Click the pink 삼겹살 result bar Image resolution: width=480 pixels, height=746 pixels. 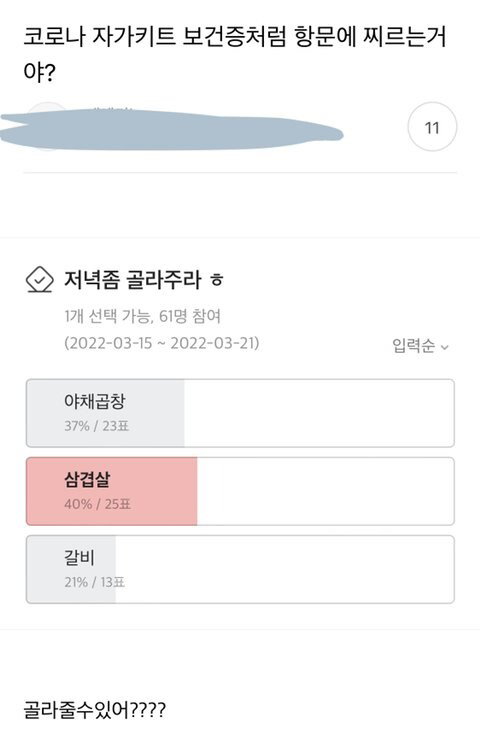112,491
